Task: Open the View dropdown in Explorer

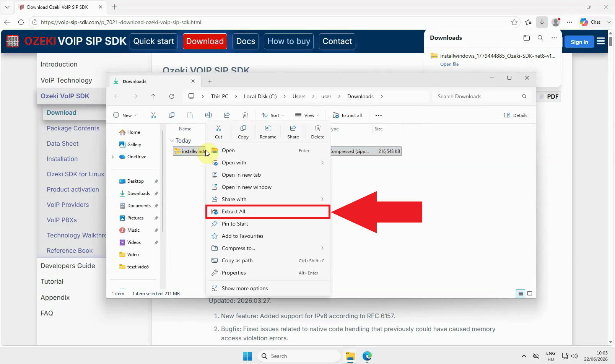Action: 307,115
